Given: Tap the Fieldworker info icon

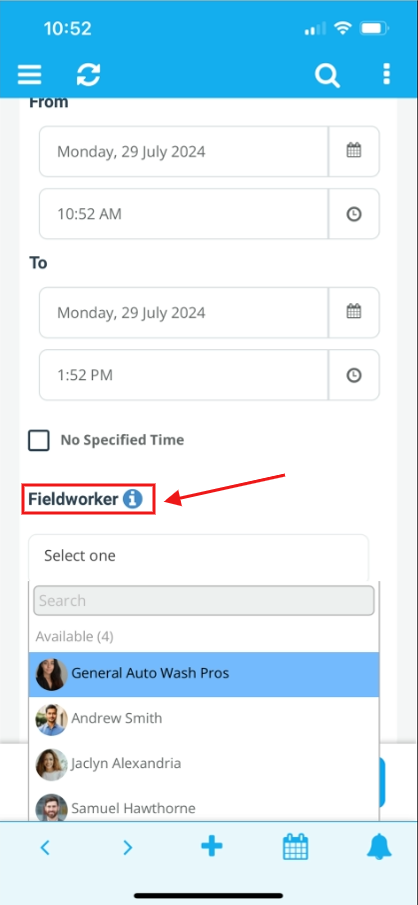Looking at the screenshot, I should (x=132, y=499).
